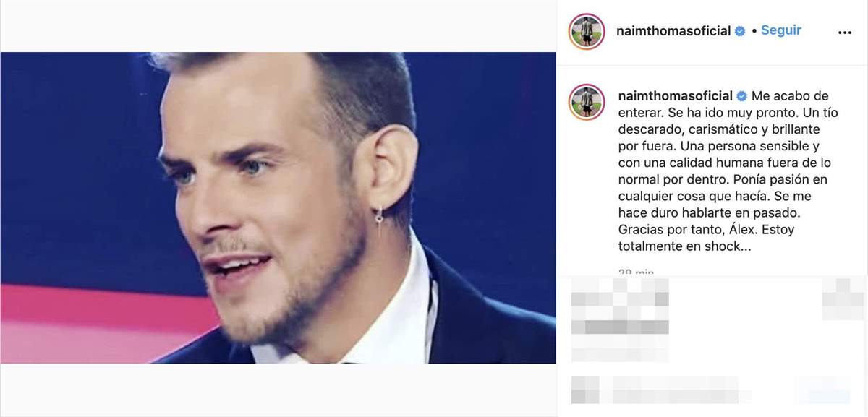
Task: Follow the account with Seguir
Action: pyautogui.click(x=780, y=31)
